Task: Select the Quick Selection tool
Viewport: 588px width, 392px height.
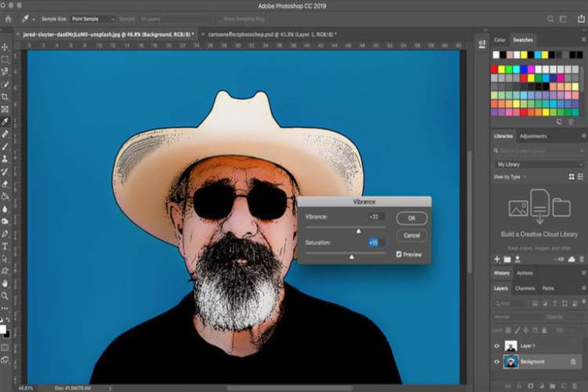Action: click(x=5, y=84)
